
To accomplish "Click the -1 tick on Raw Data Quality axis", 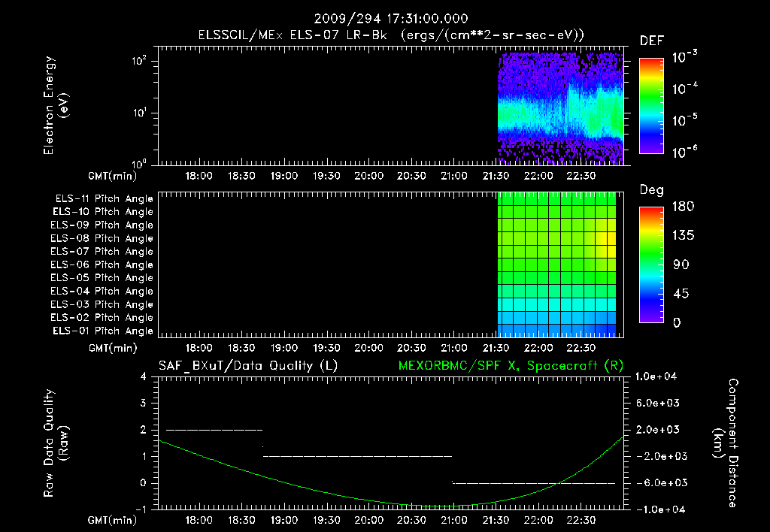I will [x=141, y=509].
